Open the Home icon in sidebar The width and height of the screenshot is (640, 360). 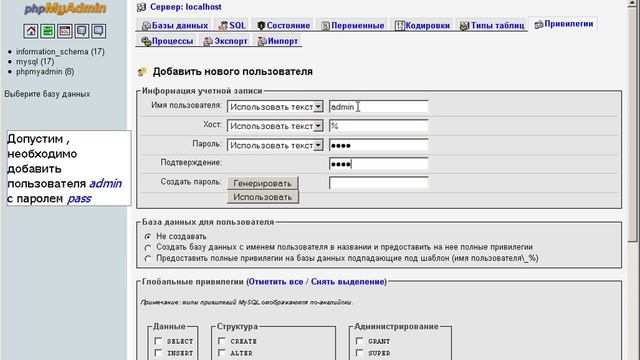point(31,31)
